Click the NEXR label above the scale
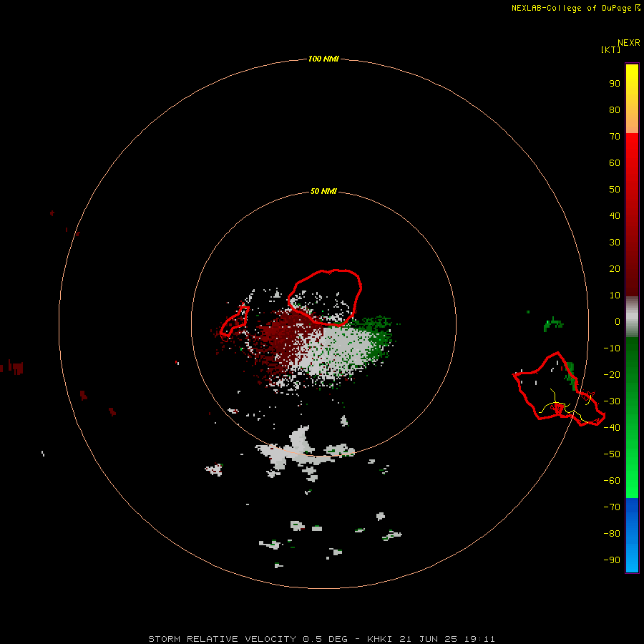 point(629,43)
